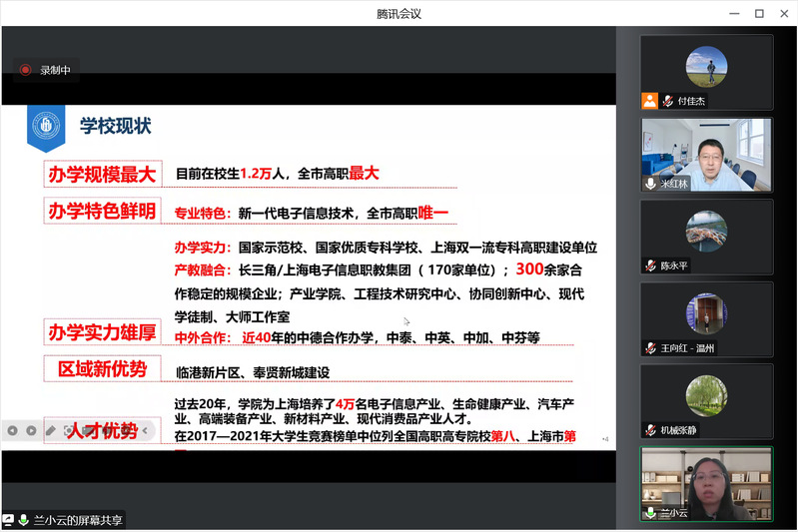
Task: Click the red recording indicator icon
Action: coord(26,70)
